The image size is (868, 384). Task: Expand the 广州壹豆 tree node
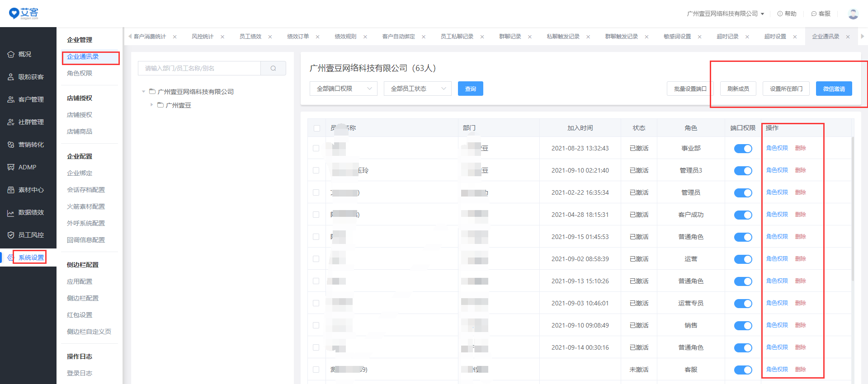click(151, 105)
